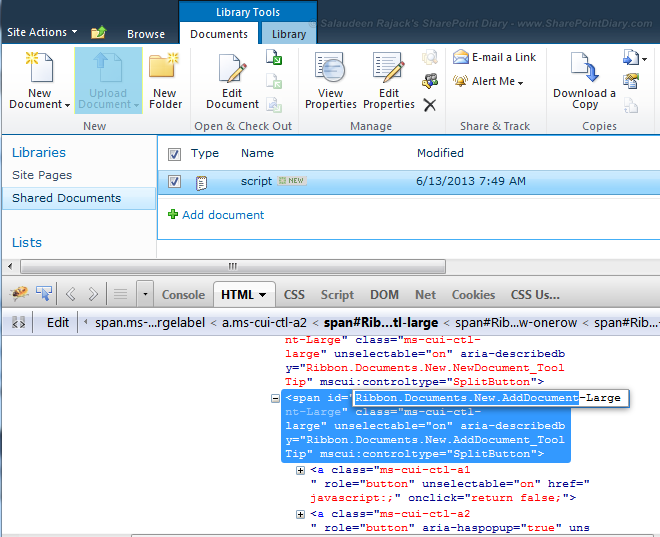Click the Version History icon
Viewport: 660px width, 537px height.
pos(430,57)
